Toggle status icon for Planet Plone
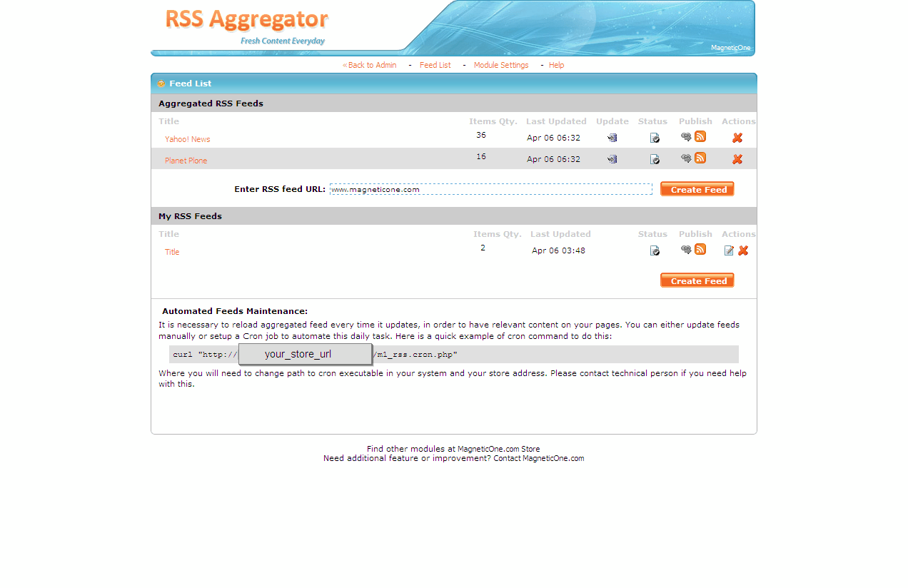The width and height of the screenshot is (908, 588). 655,159
